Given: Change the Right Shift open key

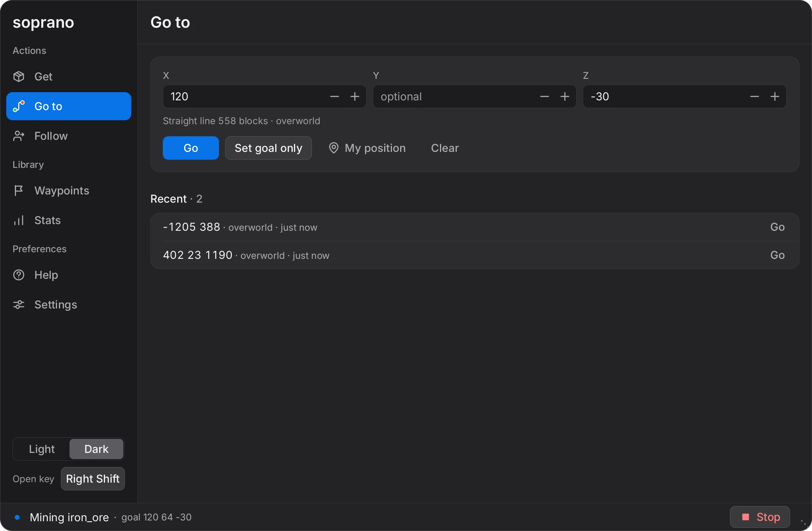Looking at the screenshot, I should pos(93,479).
